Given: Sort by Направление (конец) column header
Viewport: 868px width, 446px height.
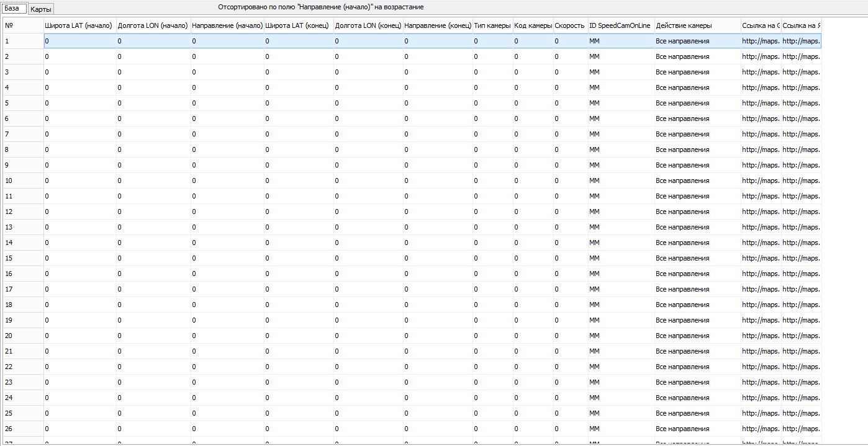Looking at the screenshot, I should pyautogui.click(x=437, y=25).
